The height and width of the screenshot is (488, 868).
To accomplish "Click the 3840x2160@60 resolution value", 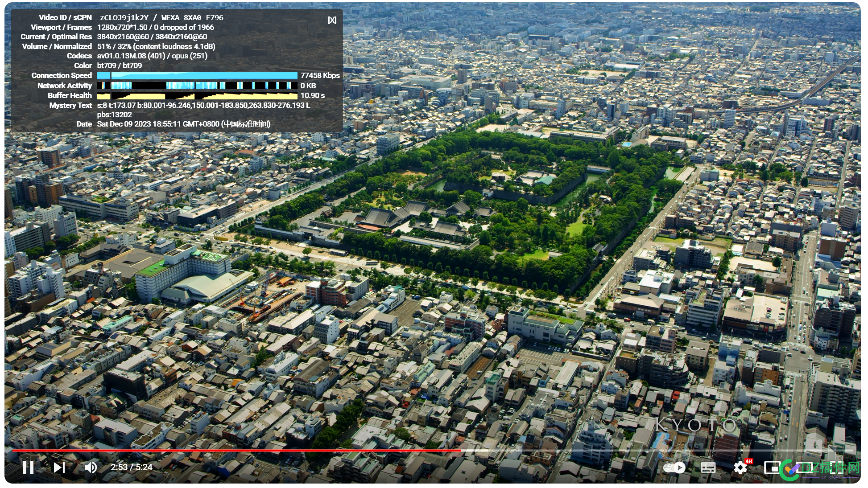I will 152,37.
